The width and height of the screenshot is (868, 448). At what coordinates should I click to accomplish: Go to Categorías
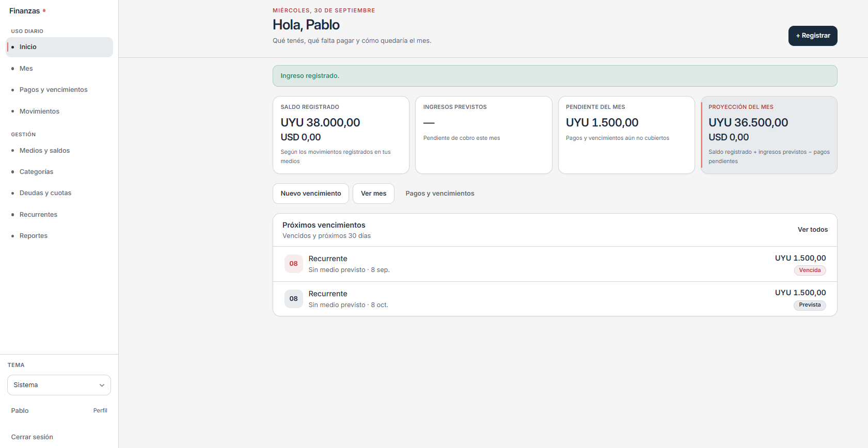(59, 172)
